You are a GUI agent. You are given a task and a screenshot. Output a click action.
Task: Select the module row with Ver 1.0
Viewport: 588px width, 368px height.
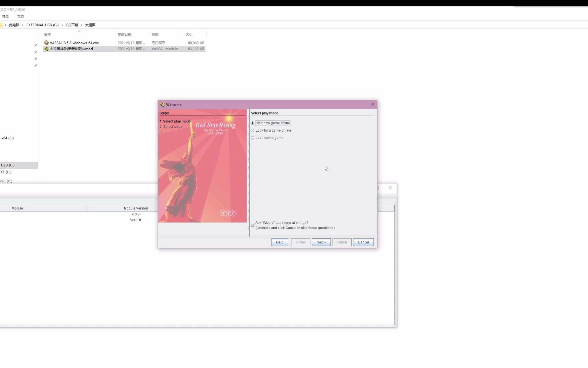79,220
